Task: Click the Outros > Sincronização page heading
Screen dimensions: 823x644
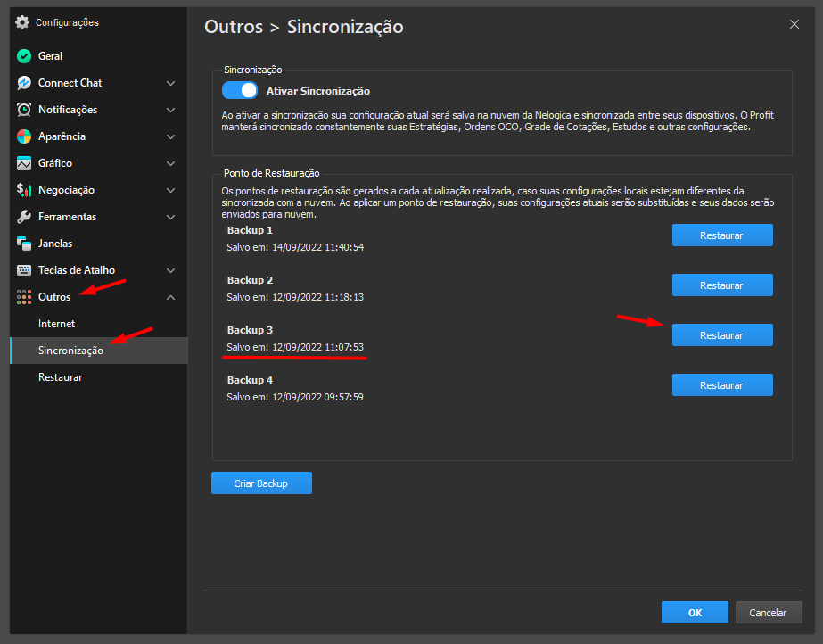Action: 304,27
